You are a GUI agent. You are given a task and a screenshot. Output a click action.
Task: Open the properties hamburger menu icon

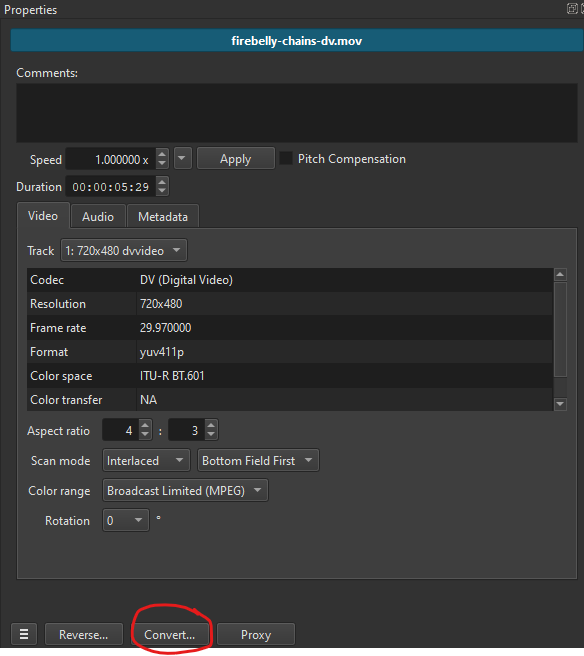[24, 634]
